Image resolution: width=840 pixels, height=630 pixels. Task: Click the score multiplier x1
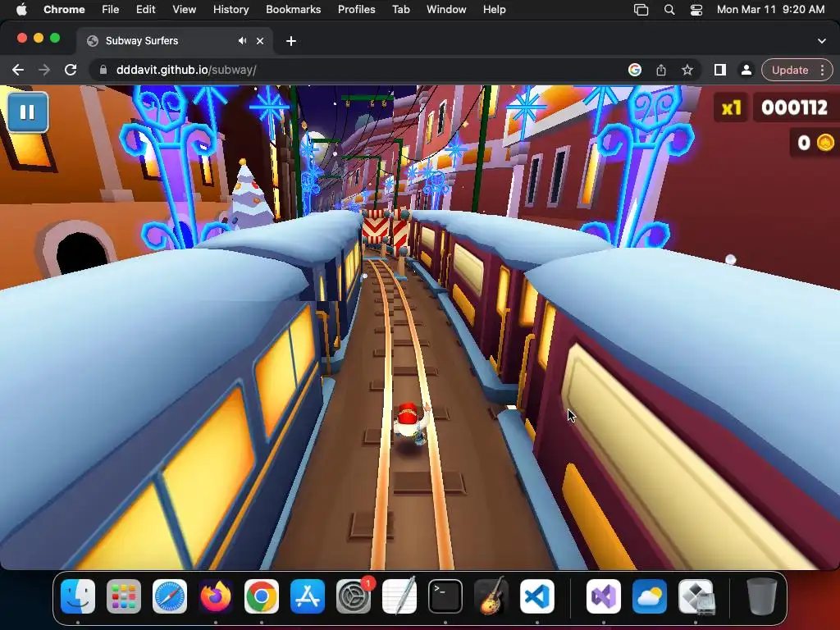[x=731, y=107]
